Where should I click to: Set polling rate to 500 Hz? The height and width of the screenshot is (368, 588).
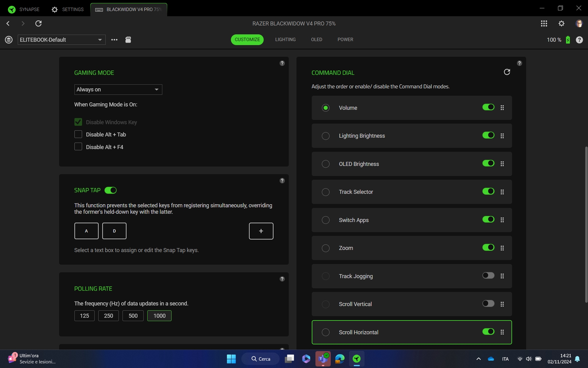pos(133,316)
